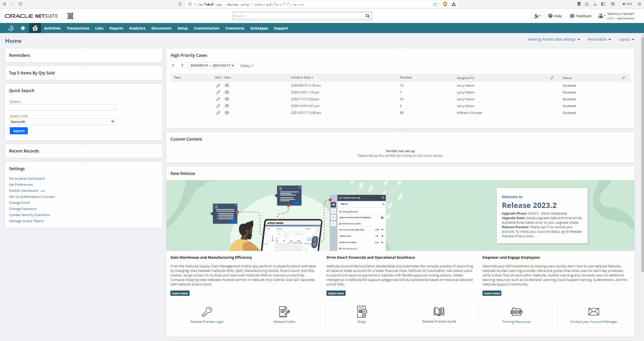
Task: Open the Analytics menu
Action: click(137, 28)
